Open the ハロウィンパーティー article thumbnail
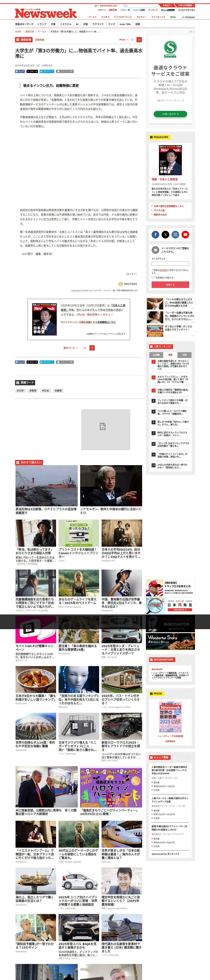210x980 pixels. click(x=111, y=787)
